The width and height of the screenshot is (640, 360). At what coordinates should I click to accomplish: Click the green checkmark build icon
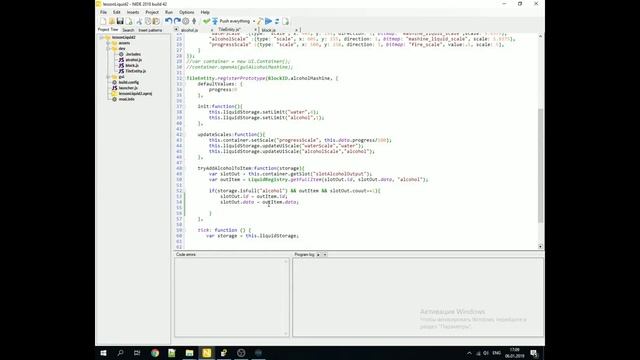coord(207,21)
